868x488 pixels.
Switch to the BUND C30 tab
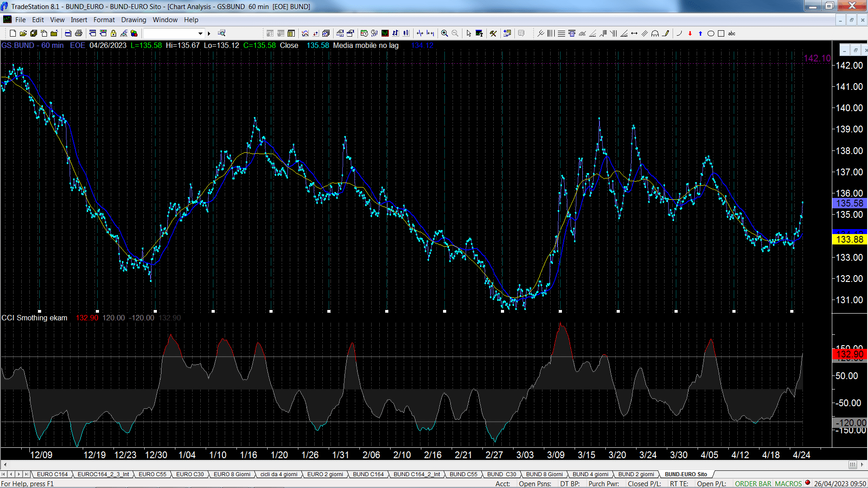click(501, 474)
